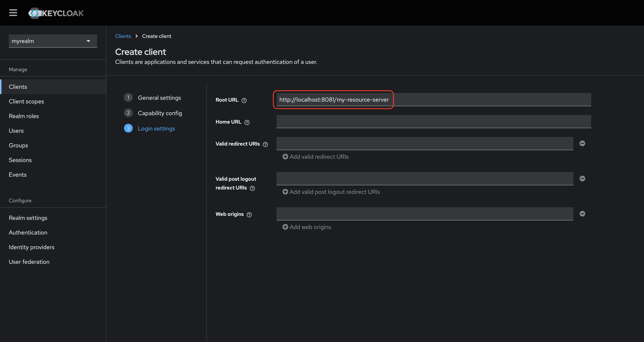Open the Home URL help icon
The image size is (644, 342).
click(x=247, y=122)
